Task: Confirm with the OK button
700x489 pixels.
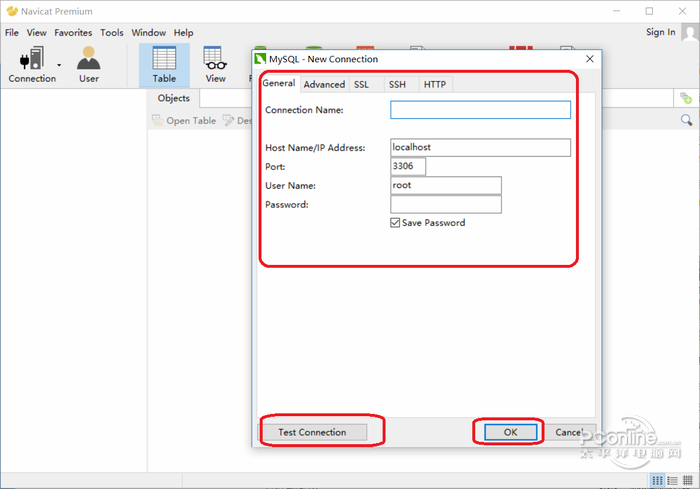Action: pyautogui.click(x=511, y=432)
